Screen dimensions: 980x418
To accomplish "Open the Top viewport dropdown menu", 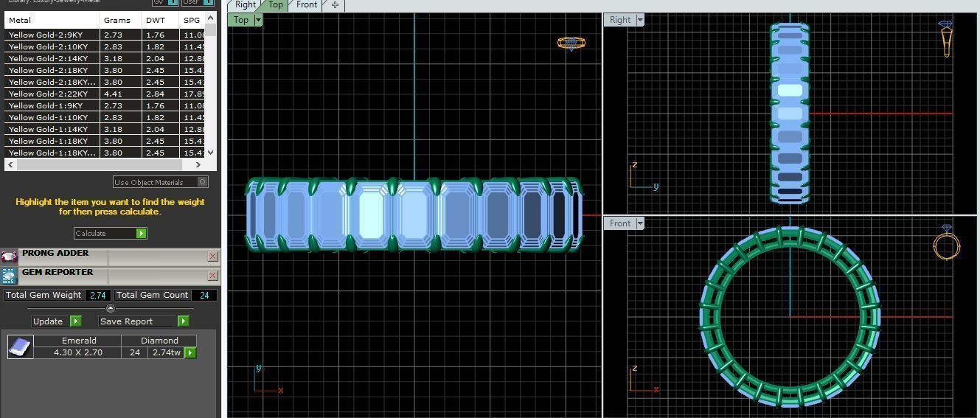I will 258,20.
